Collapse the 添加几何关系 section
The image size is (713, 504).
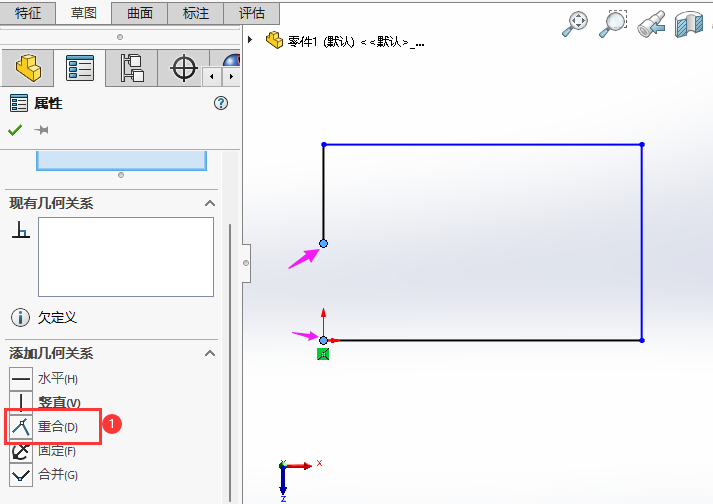[x=210, y=353]
